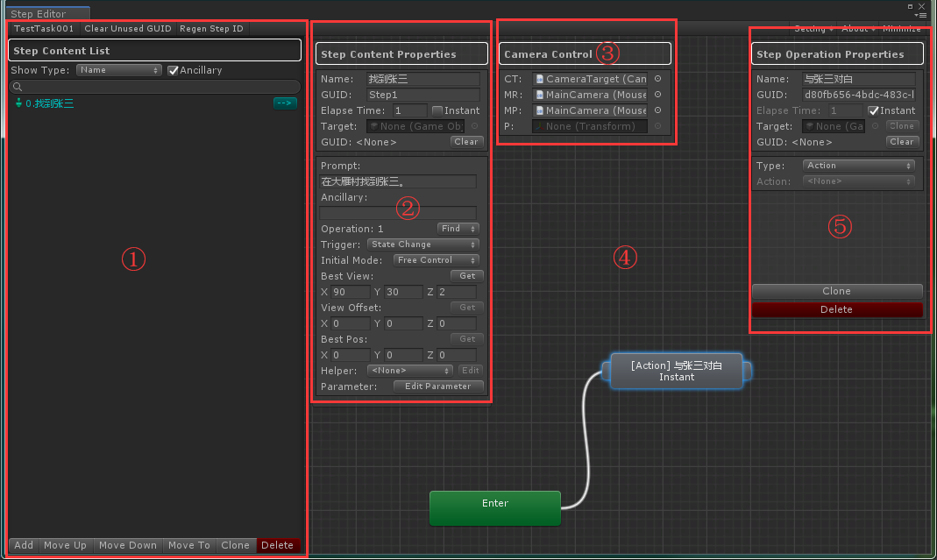Open the Setting menu
The image size is (937, 560).
pyautogui.click(x=811, y=28)
